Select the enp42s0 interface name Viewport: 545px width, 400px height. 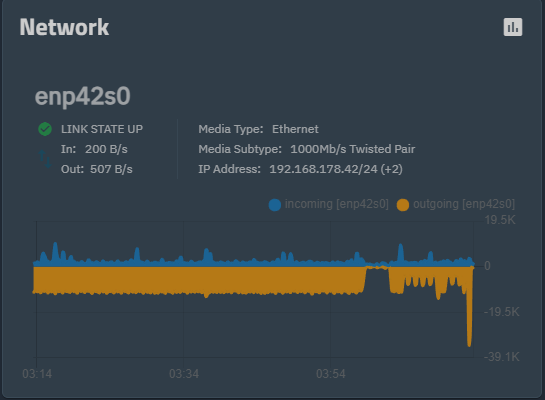click(83, 96)
